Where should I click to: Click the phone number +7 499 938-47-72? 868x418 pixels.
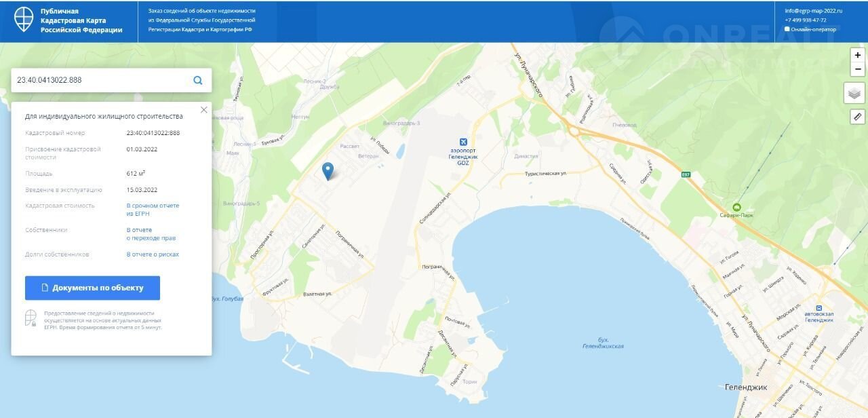click(806, 20)
